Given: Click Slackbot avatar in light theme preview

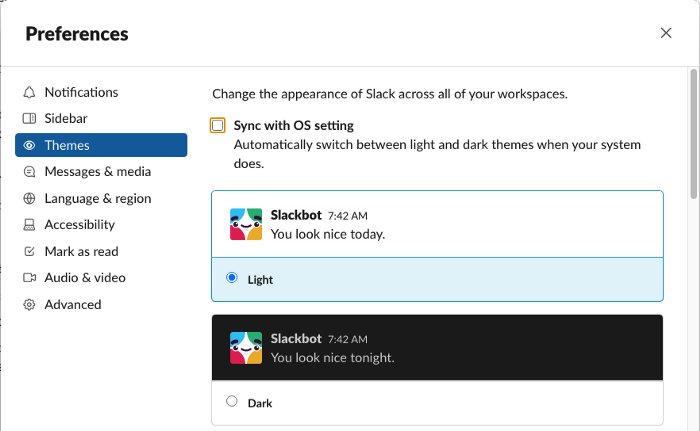Looking at the screenshot, I should (246, 224).
